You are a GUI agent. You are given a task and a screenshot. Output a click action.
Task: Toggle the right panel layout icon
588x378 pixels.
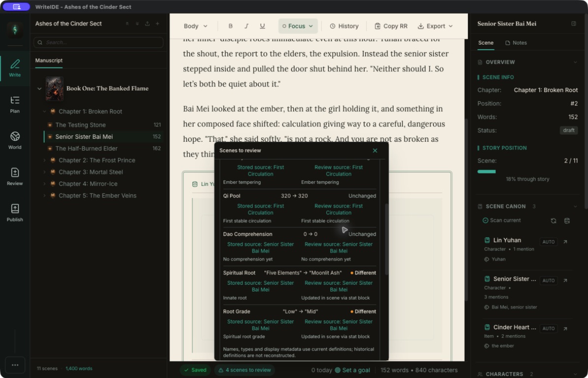(x=574, y=24)
